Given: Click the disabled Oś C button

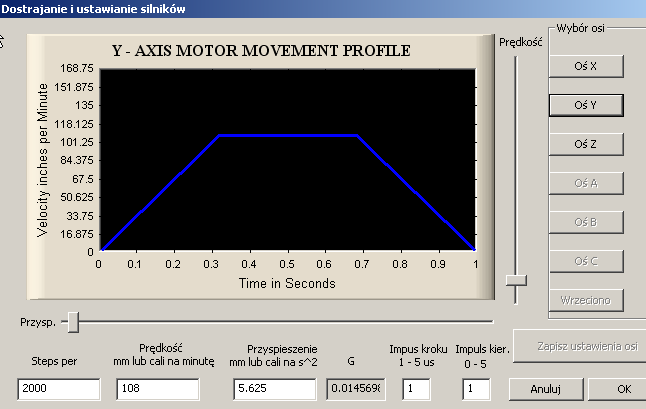Looking at the screenshot, I should coord(586,261).
